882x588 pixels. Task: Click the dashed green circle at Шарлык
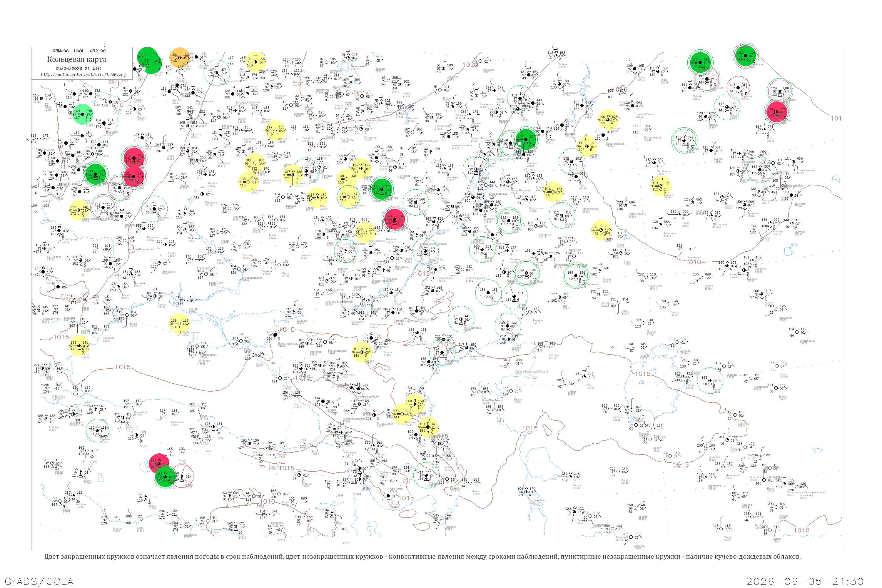click(562, 216)
